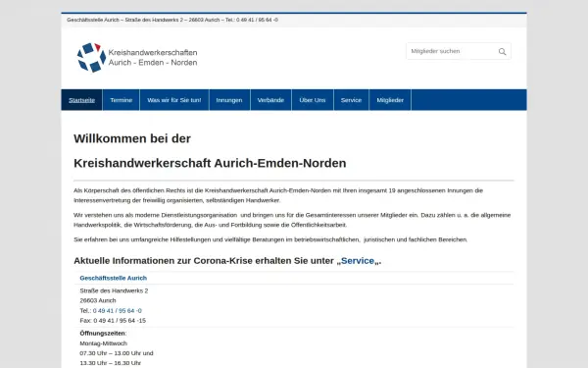Viewport: 588px width, 368px height.
Task: Click the search magnifier icon
Action: click(502, 51)
